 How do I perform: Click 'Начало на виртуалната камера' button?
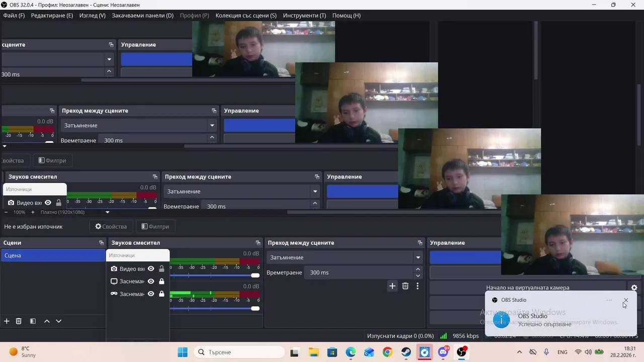tap(528, 288)
